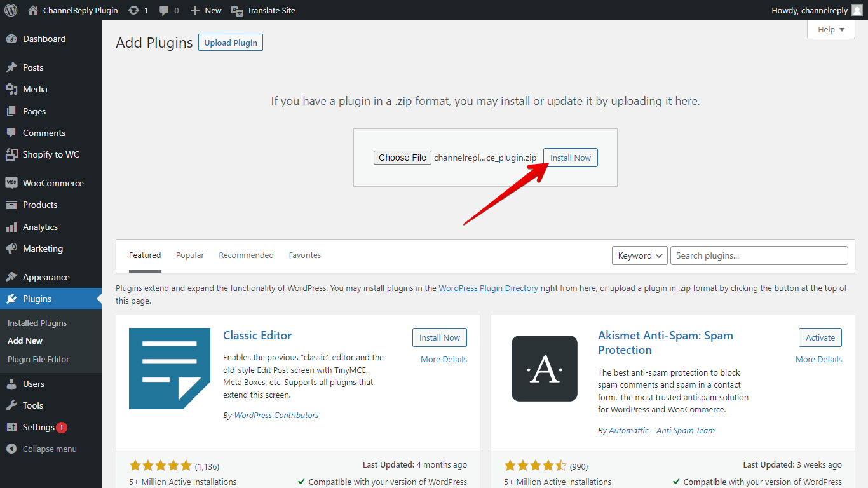Click the Comments bubble icon in sidebar
Screen dimensions: 868x488
point(11,133)
